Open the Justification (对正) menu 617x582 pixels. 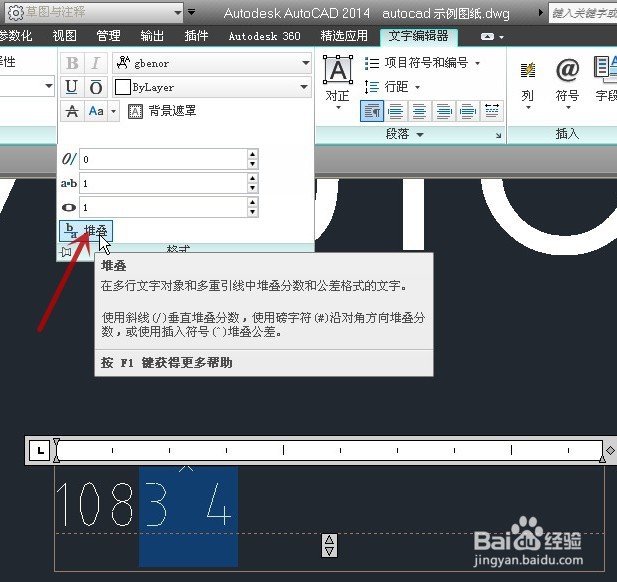(338, 83)
